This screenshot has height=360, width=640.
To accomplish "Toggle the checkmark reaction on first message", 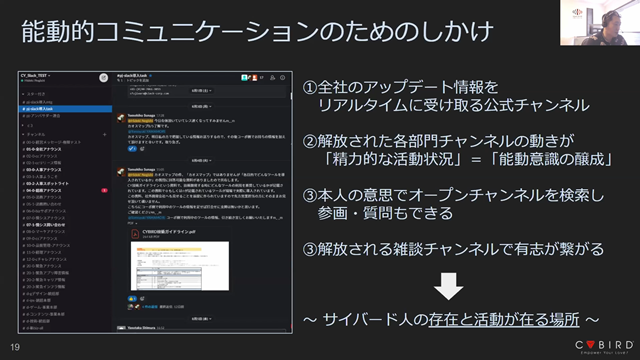I will tap(132, 149).
